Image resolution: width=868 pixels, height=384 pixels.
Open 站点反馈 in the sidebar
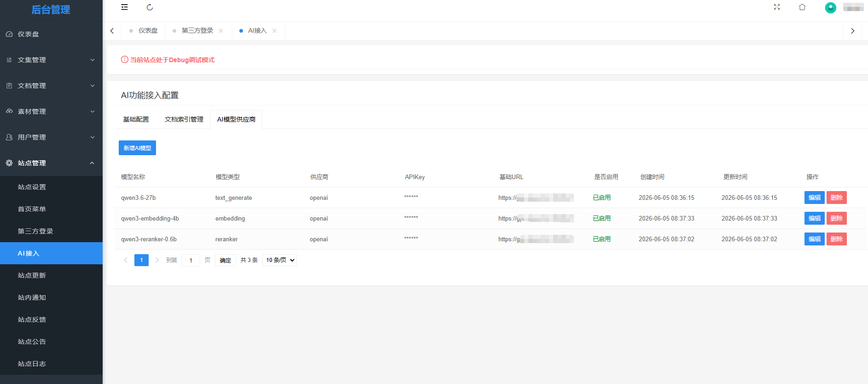click(51, 320)
